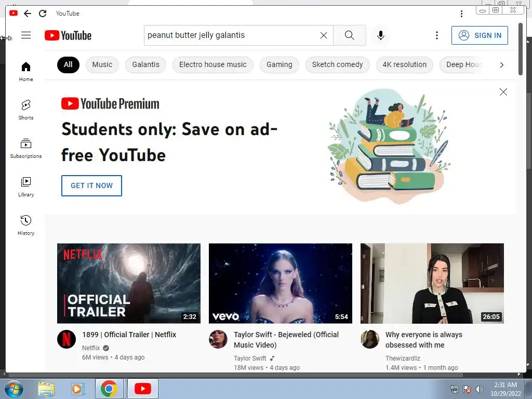This screenshot has height=399, width=532.
Task: Click the network tray icon
Action: pyautogui.click(x=454, y=389)
